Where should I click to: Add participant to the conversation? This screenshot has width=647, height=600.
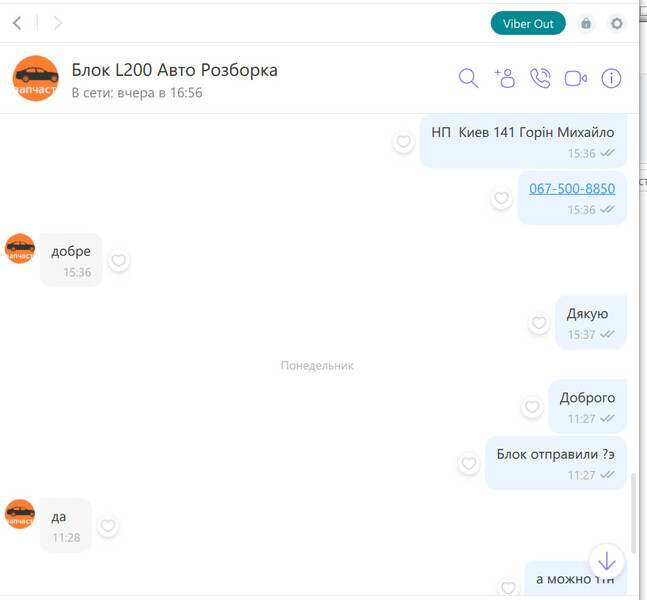504,78
